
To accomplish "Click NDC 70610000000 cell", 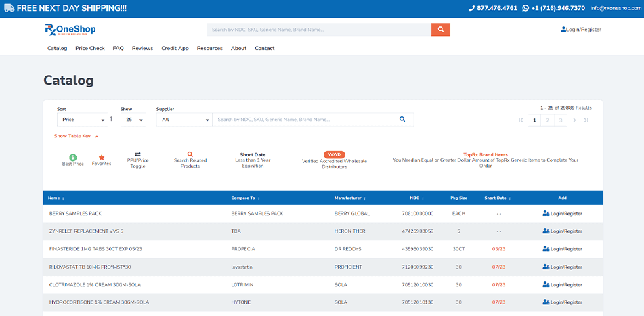I will [418, 213].
